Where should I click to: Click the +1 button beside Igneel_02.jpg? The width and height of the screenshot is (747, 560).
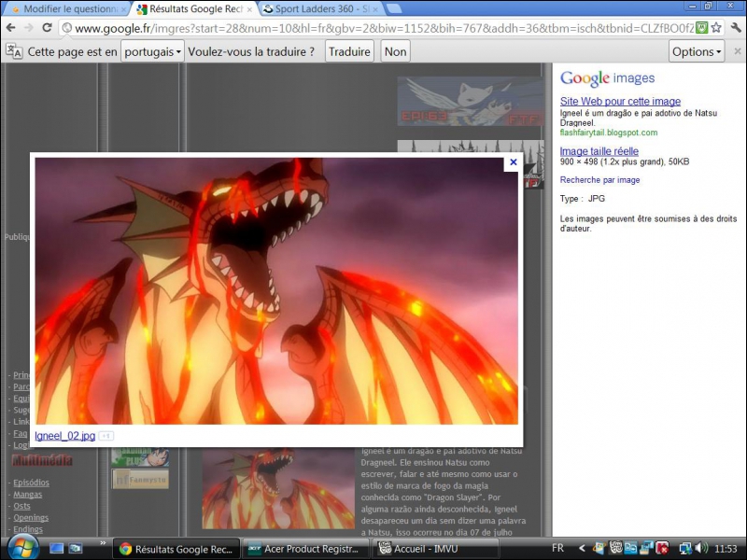[x=106, y=436]
